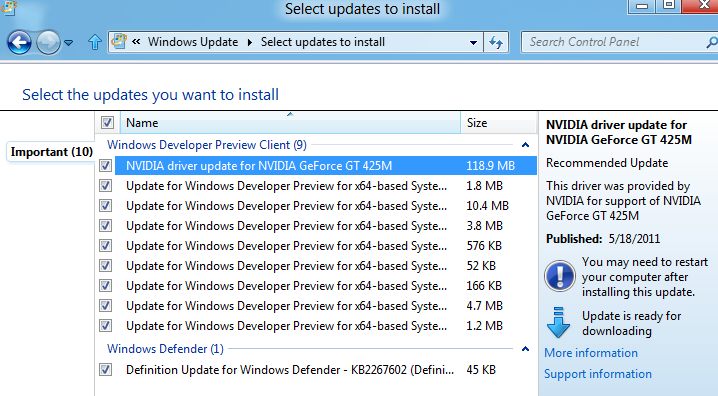718x396 pixels.
Task: Uncheck the 1.2 MB update checkbox
Action: tap(106, 325)
